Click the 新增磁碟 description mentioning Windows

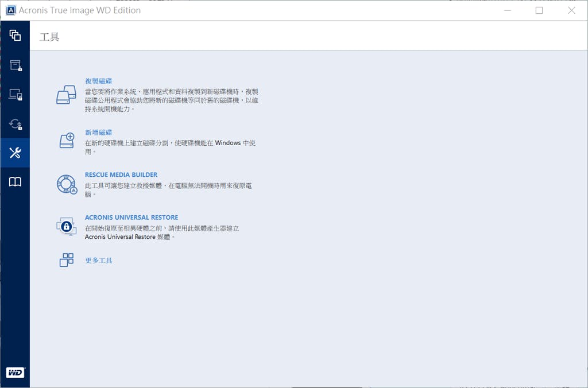coord(170,148)
